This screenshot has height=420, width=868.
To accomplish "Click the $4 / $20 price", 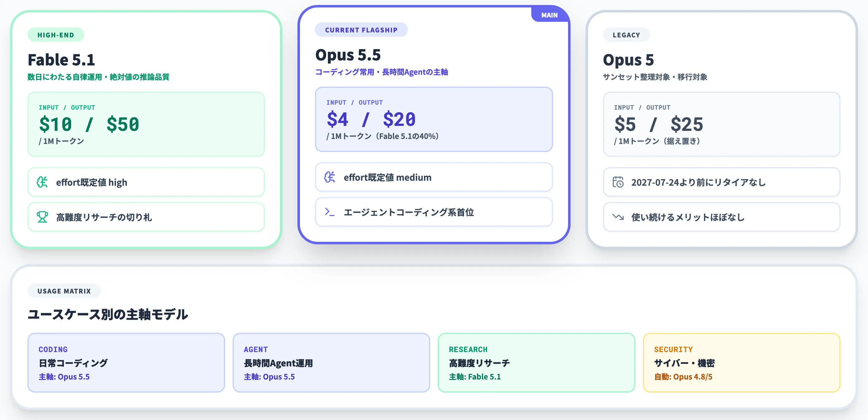I will coord(371,119).
